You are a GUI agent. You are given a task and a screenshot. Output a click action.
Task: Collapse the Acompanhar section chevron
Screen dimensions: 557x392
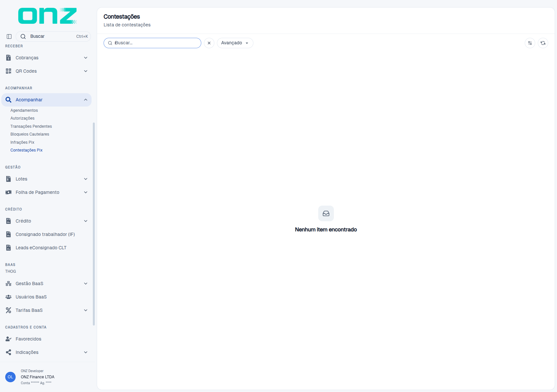(x=86, y=100)
